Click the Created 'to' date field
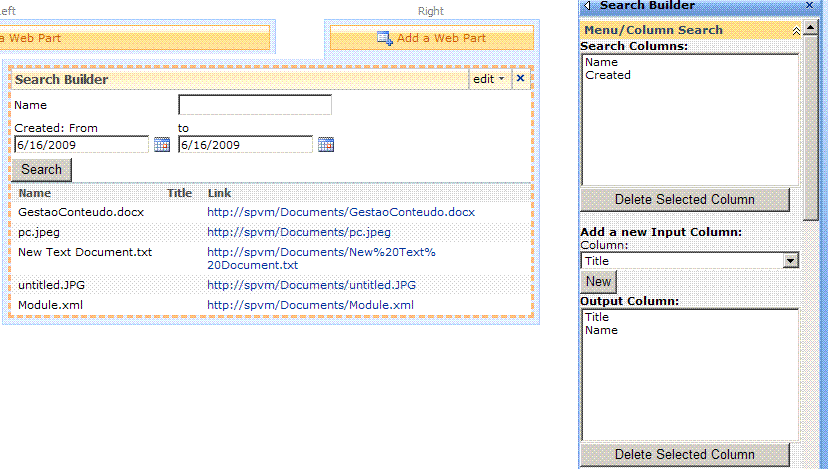The height and width of the screenshot is (469, 828). coord(246,145)
